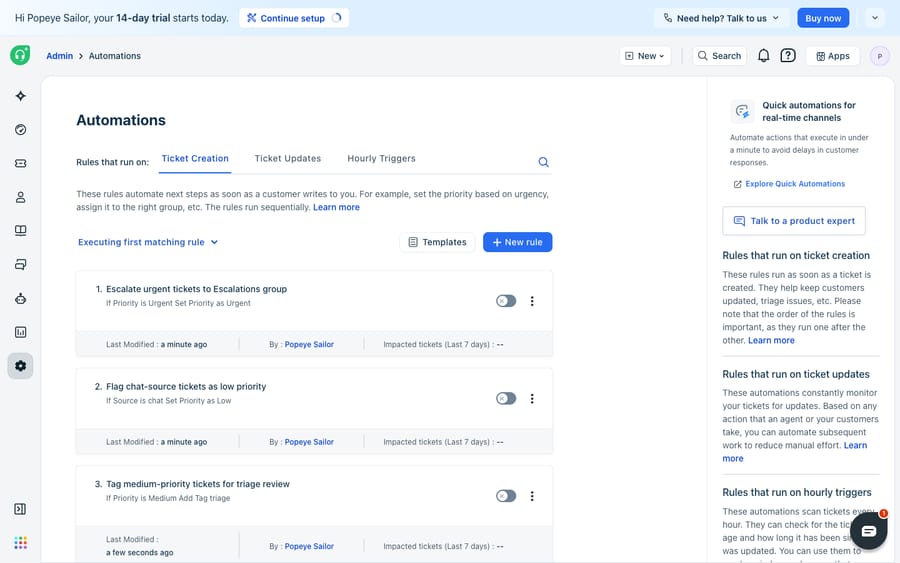Image resolution: width=900 pixels, height=563 pixels.
Task: Collapse the trial banner chevron
Action: click(x=875, y=18)
